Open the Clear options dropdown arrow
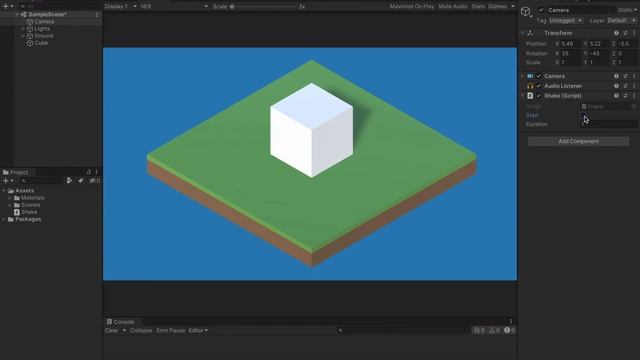640x360 pixels. point(124,331)
